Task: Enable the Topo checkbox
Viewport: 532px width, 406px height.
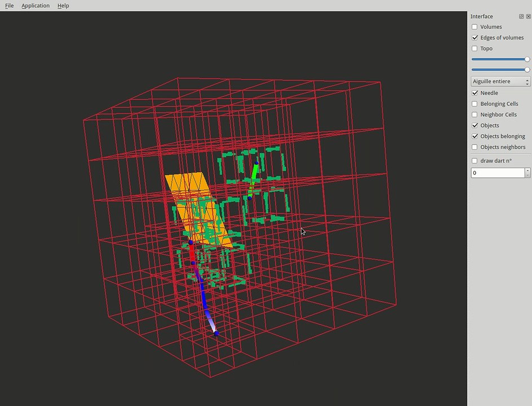Action: (x=475, y=48)
